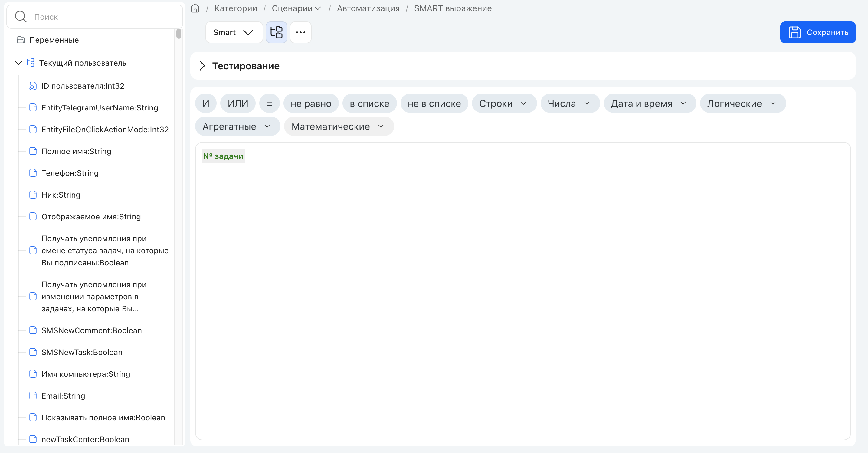
Task: Go to Автоматизация breadcrumb
Action: [368, 8]
